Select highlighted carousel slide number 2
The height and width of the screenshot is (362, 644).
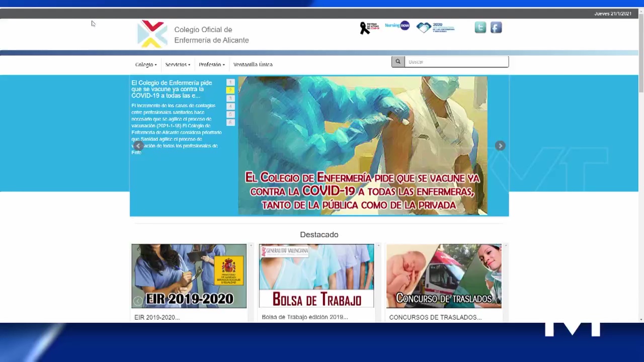[230, 90]
